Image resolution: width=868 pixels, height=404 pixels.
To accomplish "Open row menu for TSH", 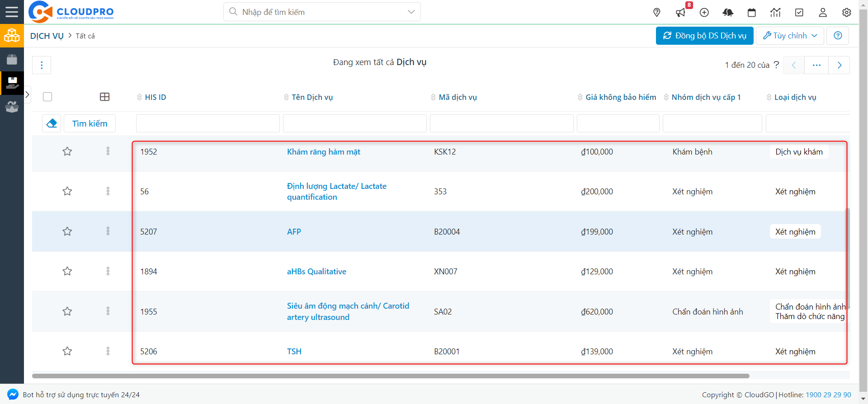I will coord(108,351).
